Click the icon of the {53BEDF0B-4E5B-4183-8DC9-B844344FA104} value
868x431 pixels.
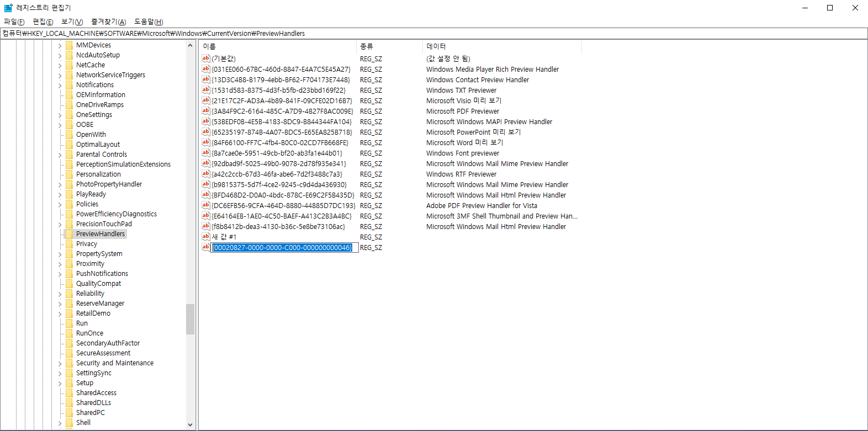[x=206, y=121]
